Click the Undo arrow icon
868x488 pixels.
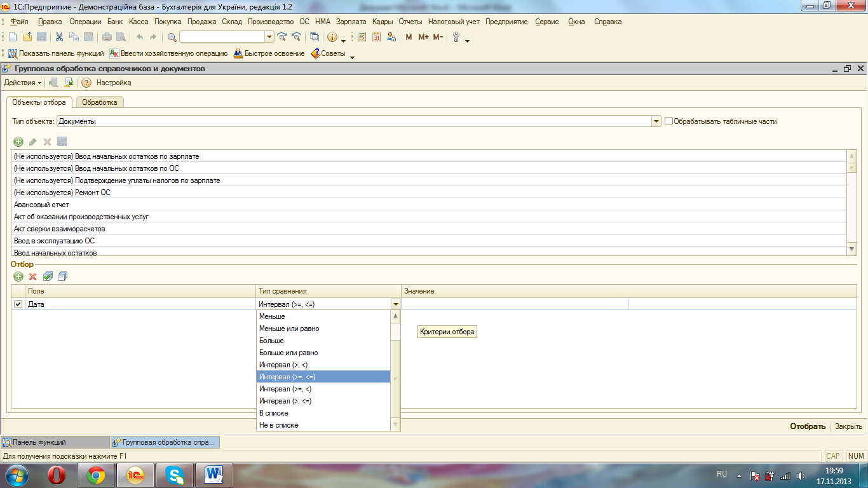(140, 37)
